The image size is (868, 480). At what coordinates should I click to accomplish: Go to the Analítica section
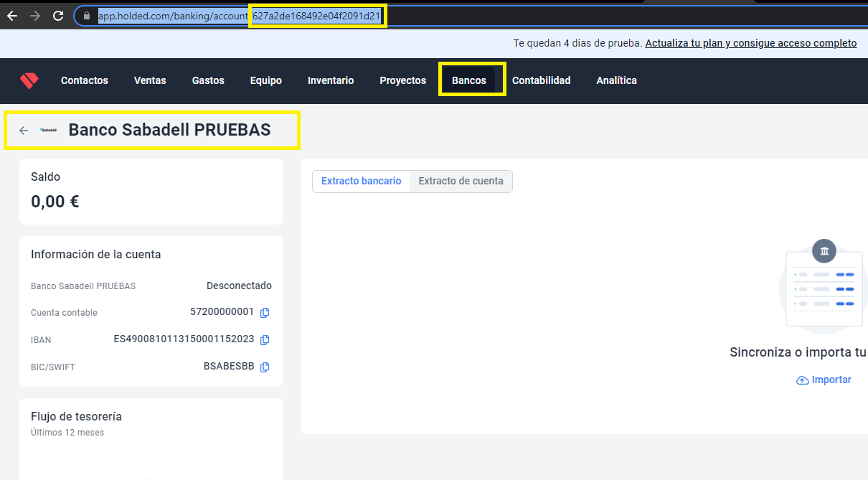pos(617,80)
